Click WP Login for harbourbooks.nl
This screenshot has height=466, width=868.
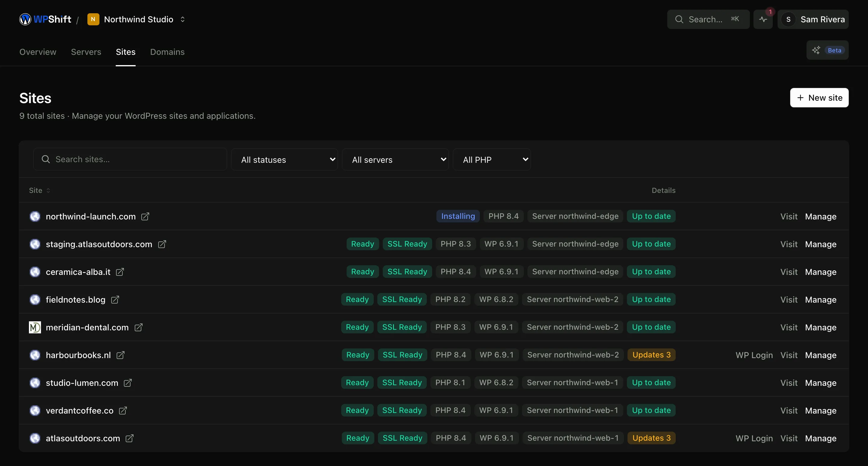pyautogui.click(x=754, y=355)
